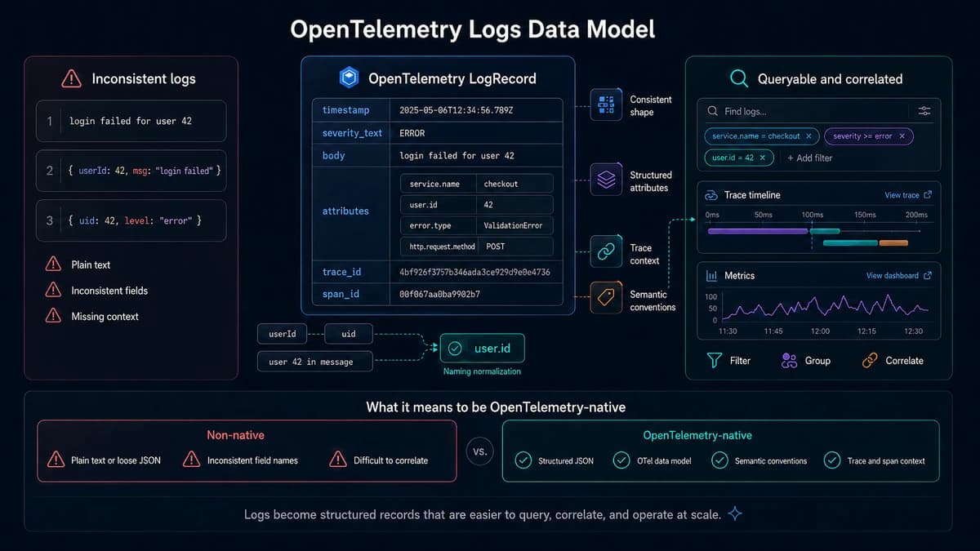Toggle the OTel data model checkmark
The width and height of the screenshot is (980, 551).
tap(621, 460)
